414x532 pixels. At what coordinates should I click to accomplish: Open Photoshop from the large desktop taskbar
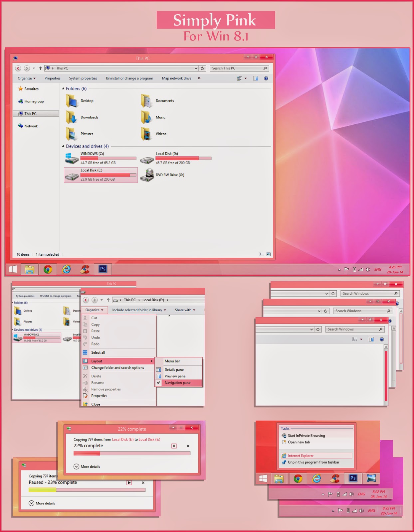(103, 269)
